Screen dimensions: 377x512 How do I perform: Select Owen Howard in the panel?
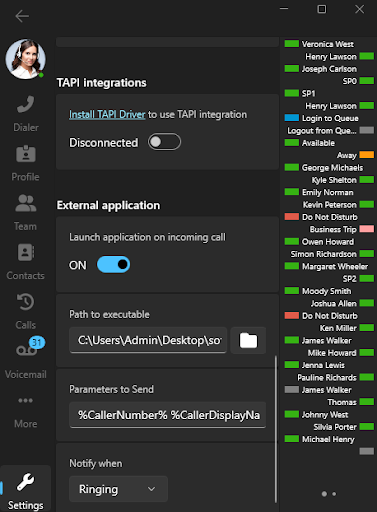(319, 241)
